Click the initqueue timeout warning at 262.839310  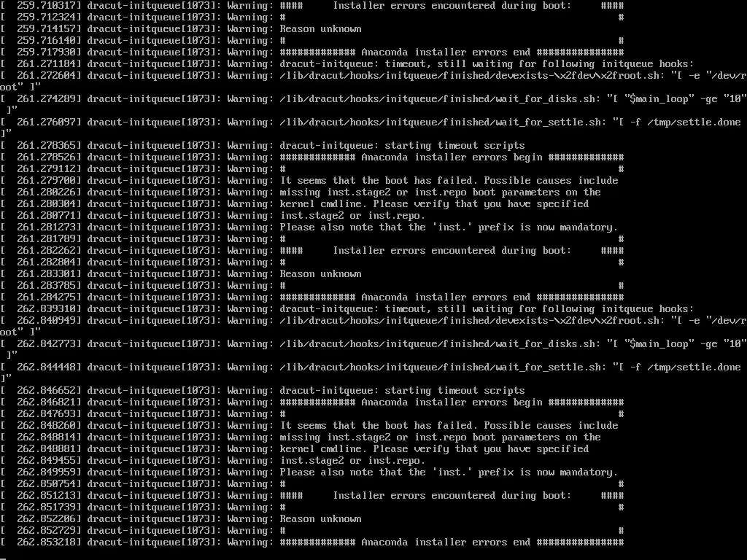click(347, 309)
